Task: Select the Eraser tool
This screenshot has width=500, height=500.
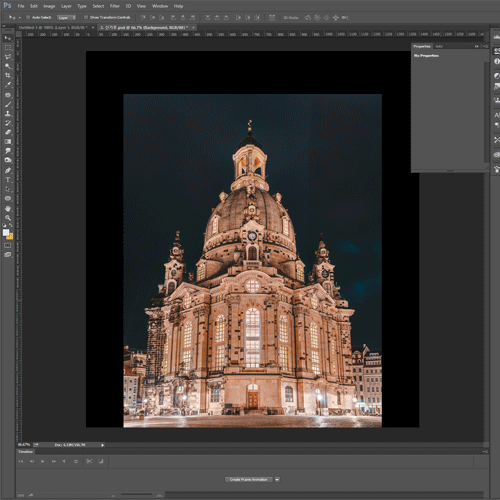Action: [8, 132]
